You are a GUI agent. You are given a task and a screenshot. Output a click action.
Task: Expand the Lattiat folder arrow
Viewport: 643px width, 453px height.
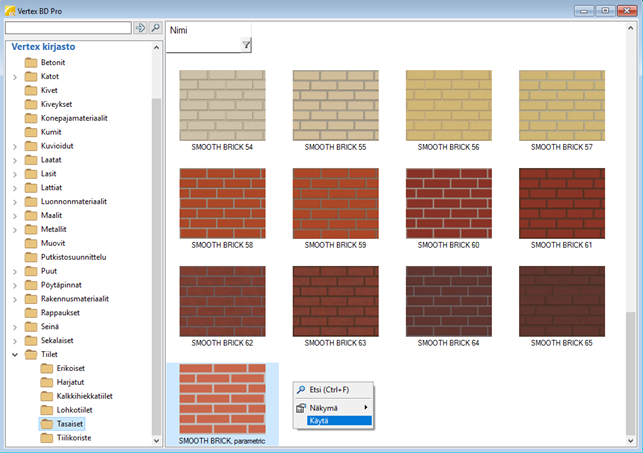pos(15,187)
